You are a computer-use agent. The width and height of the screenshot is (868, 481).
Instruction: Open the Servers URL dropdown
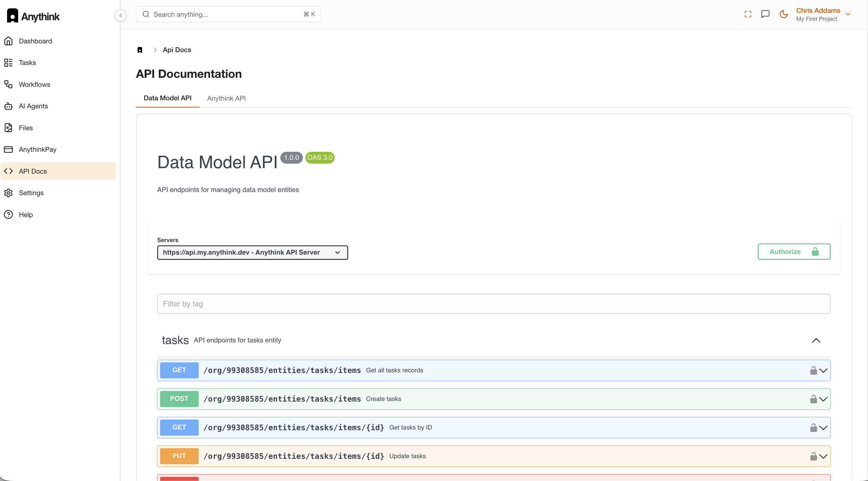pos(252,252)
